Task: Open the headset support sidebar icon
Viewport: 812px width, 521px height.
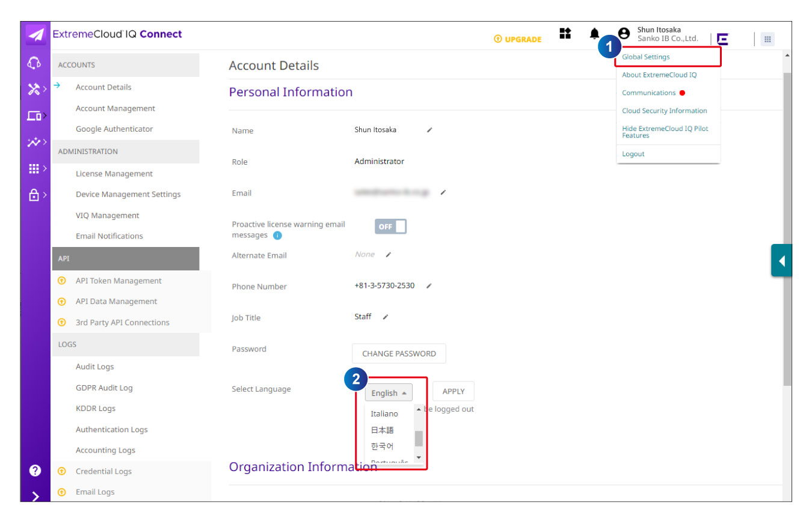Action: [34, 62]
